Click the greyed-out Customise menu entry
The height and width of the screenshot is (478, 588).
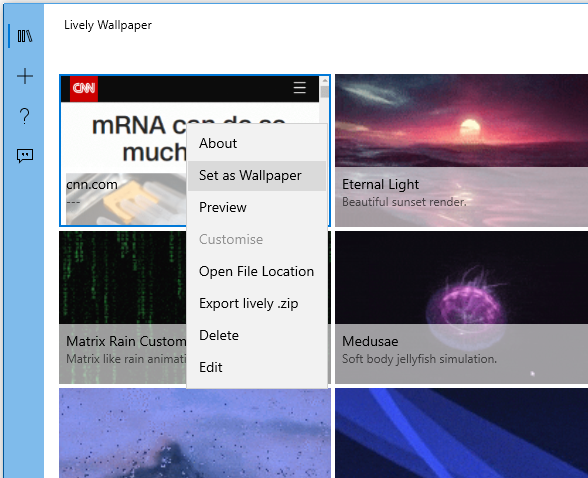[256, 239]
